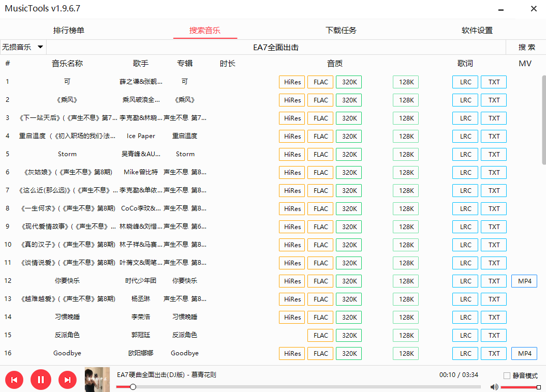Screen dimensions: 546x392
Task: Download 《乘风》 as FLAC
Action: pos(320,100)
